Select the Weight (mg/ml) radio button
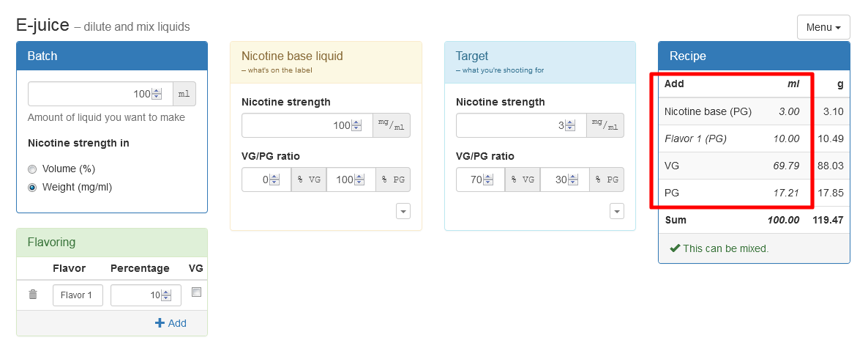The image size is (868, 340). tap(32, 188)
